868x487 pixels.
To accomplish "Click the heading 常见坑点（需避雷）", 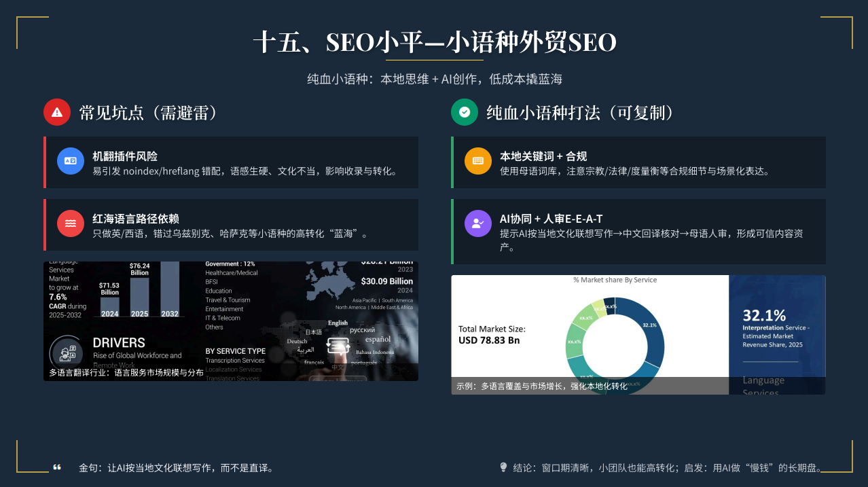I will pyautogui.click(x=151, y=112).
